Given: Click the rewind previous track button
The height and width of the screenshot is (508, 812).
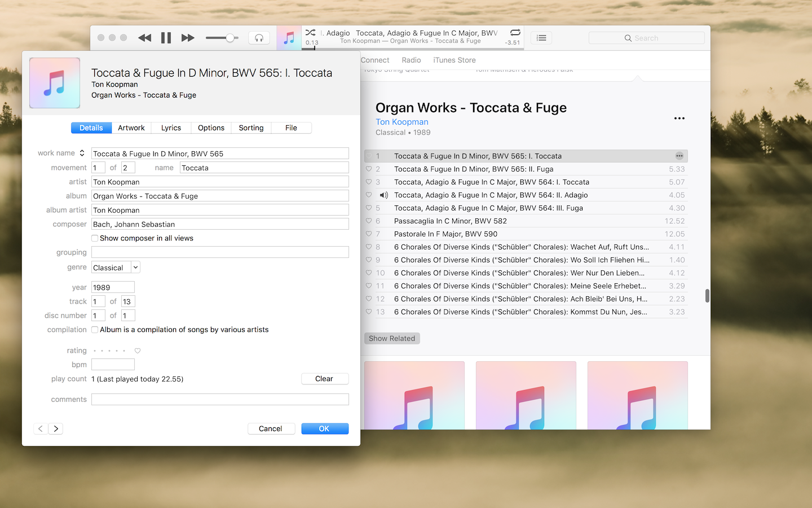Looking at the screenshot, I should [x=145, y=38].
